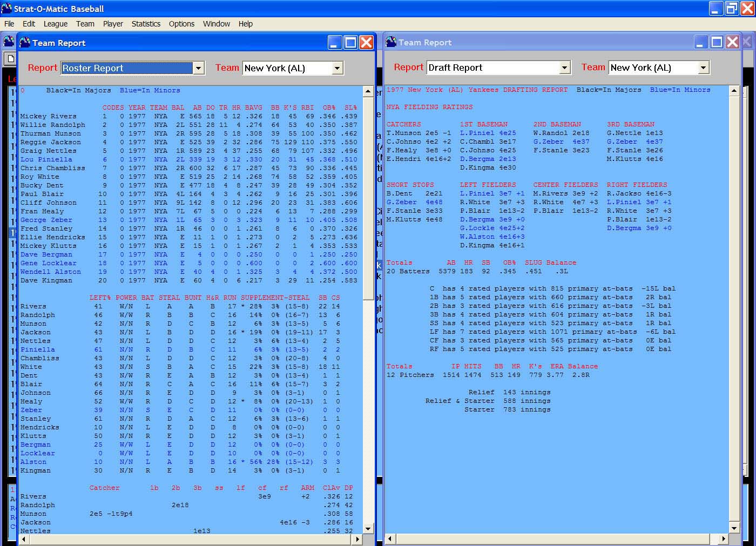Click scroll down arrow in Roster Report
Viewport: 756px width, 546px height.
coord(368,529)
